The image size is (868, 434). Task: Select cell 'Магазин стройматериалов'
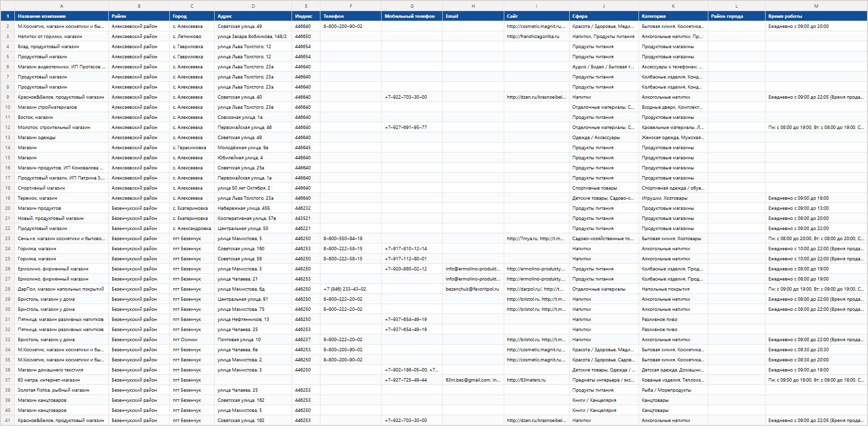tap(62, 107)
